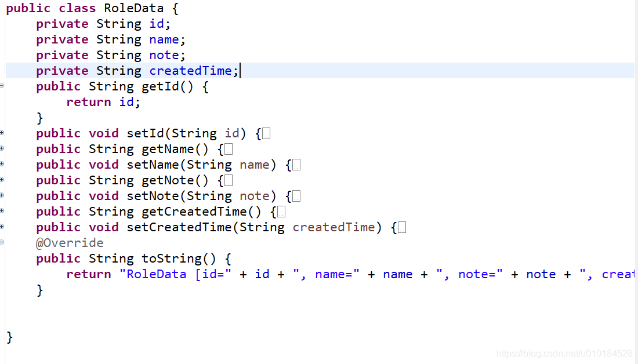This screenshot has width=638, height=364.
Task: Expand the getNote method fold marker
Action: 2,180
